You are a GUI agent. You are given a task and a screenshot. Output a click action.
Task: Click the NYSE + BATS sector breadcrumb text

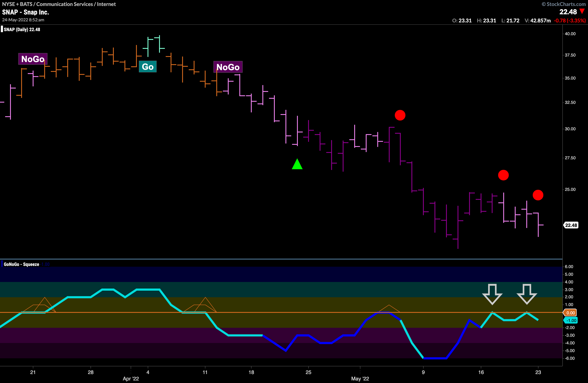[x=59, y=4]
